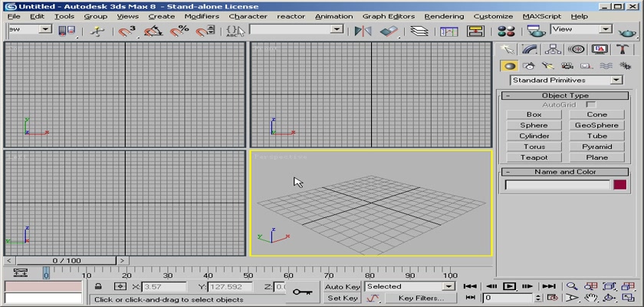Click the object color swatch
The height and width of the screenshot is (307, 644).
[x=620, y=185]
